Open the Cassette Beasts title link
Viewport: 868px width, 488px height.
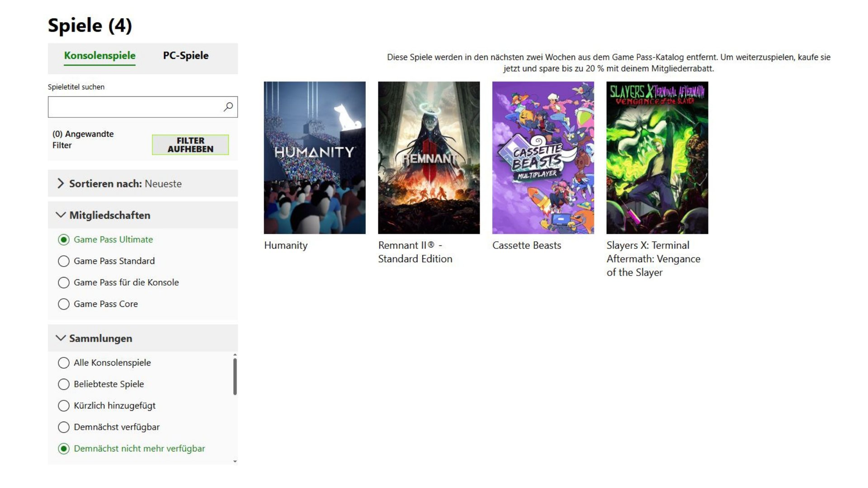click(527, 245)
